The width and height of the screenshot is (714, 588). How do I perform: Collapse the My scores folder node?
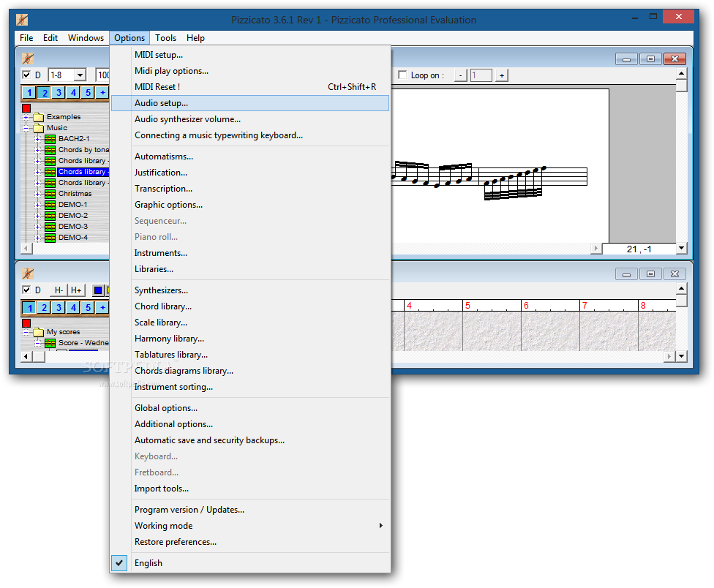tap(26, 332)
